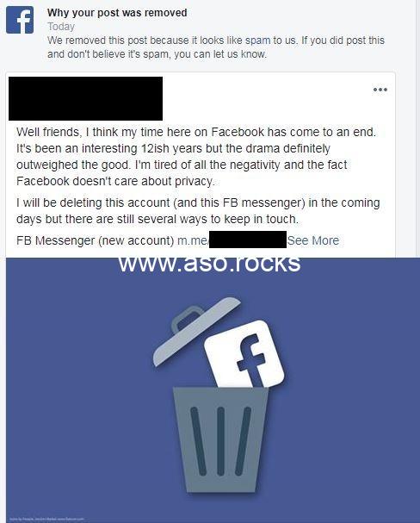Click the vertical page scrollbar
Viewport: 420px width, 523px height.
tap(417, 128)
